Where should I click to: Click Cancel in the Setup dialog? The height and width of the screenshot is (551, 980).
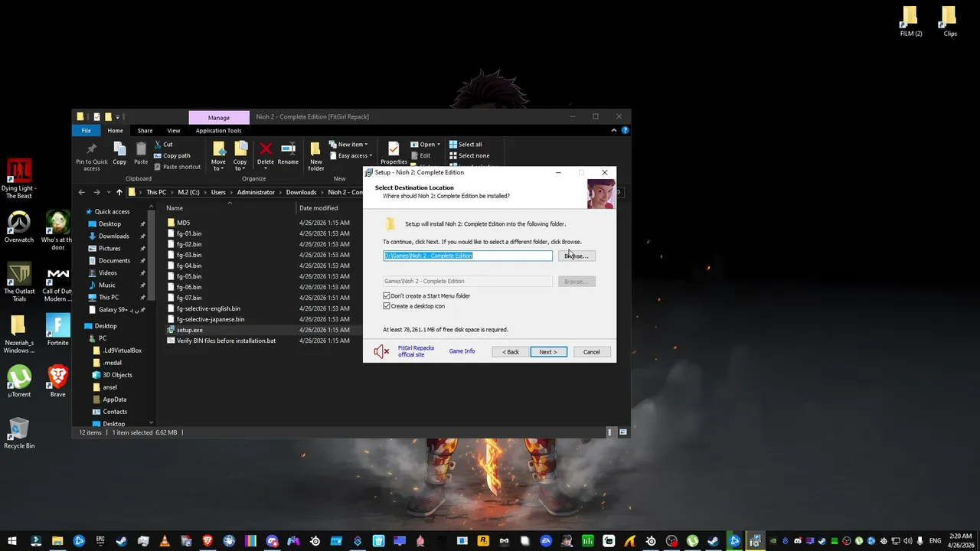592,351
